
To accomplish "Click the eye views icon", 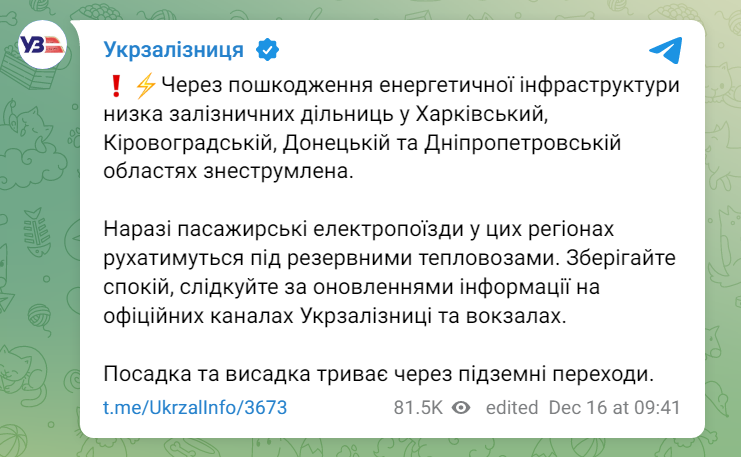I will (x=461, y=408).
